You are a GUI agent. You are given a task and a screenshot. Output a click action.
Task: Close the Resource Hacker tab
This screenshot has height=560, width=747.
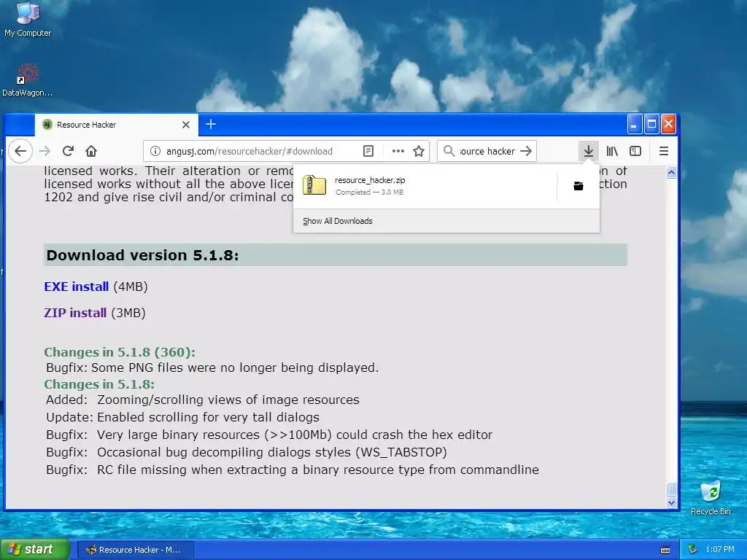pos(186,125)
